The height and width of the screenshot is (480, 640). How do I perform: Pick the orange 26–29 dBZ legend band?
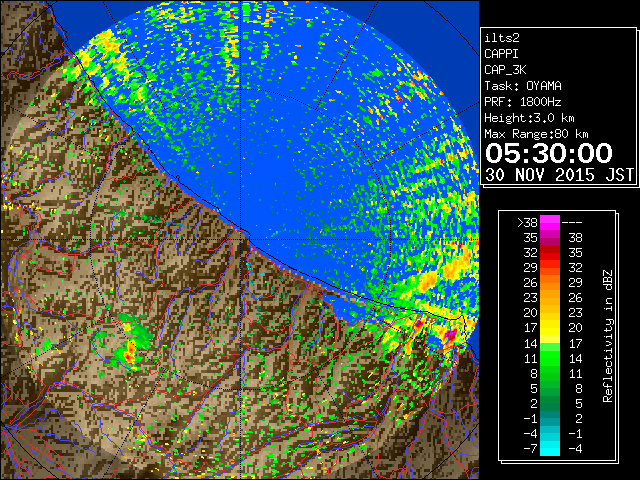tap(550, 283)
